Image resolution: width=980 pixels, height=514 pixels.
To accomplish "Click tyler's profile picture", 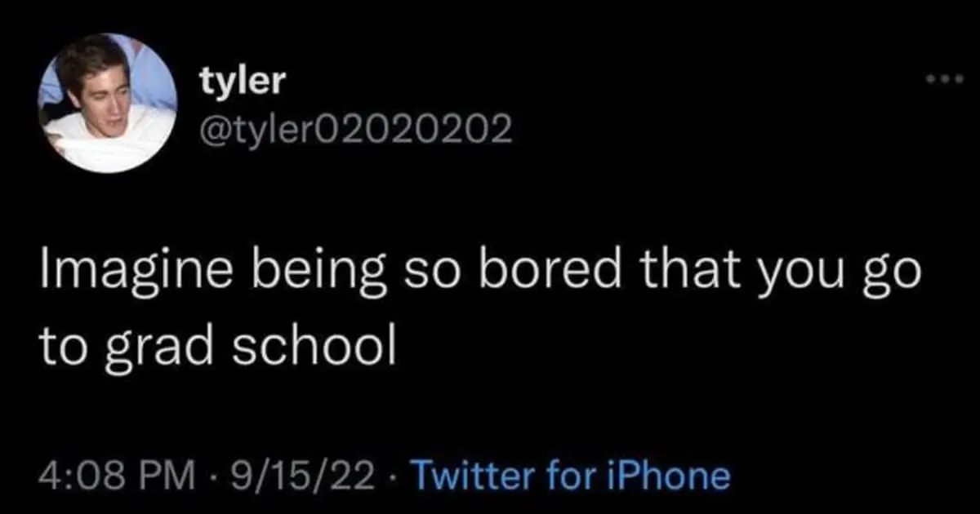I will pos(108,103).
